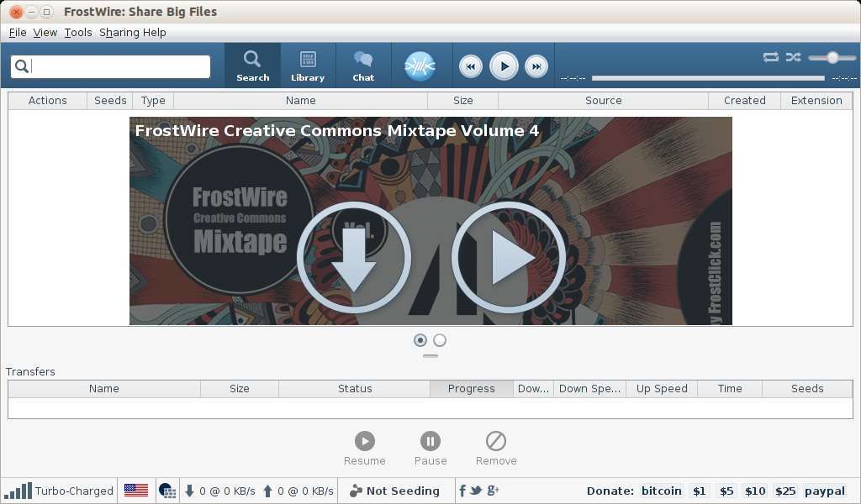
Task: Click the Time column header in Transfers
Action: point(730,388)
